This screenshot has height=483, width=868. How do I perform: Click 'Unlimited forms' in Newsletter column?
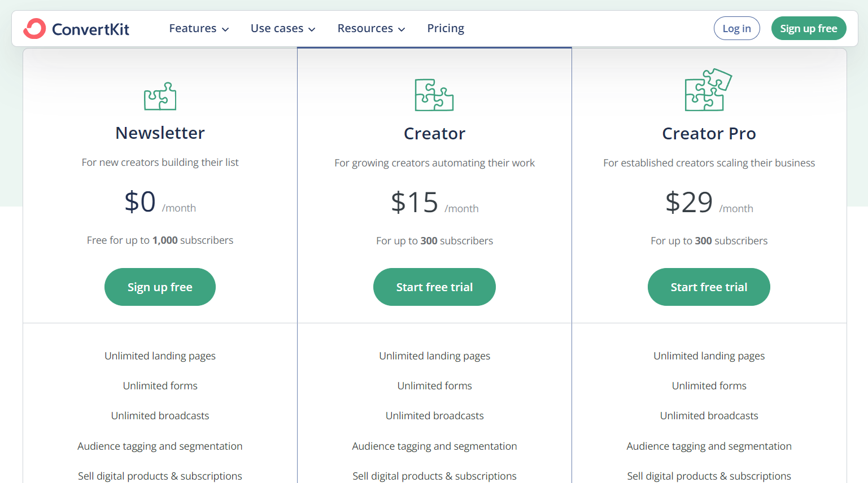[160, 386]
